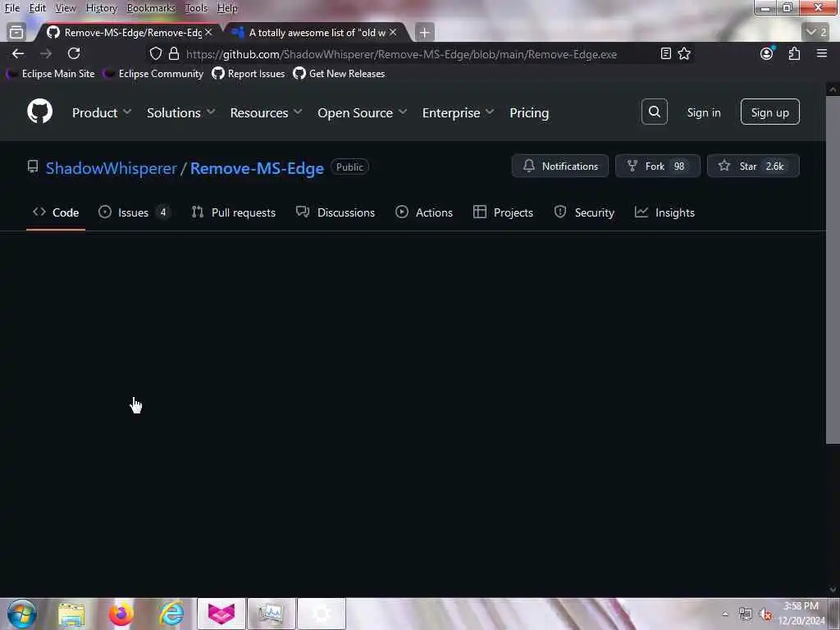Open the Edit menu
The image size is (840, 630).
pos(38,8)
